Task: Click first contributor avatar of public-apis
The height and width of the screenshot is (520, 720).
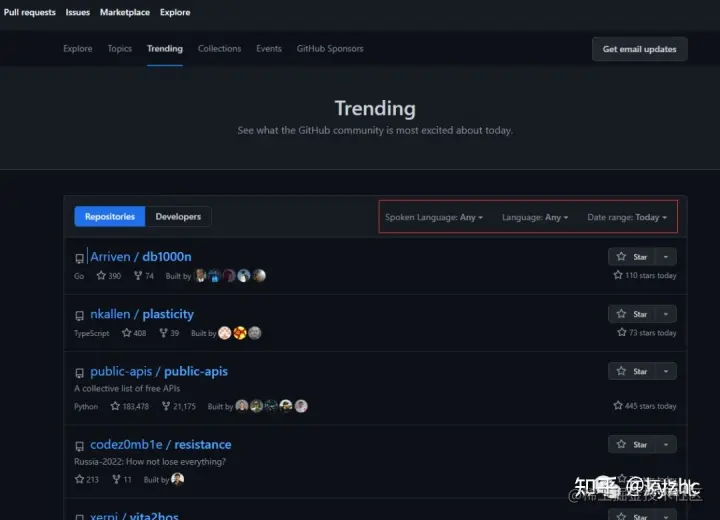Action: click(242, 406)
